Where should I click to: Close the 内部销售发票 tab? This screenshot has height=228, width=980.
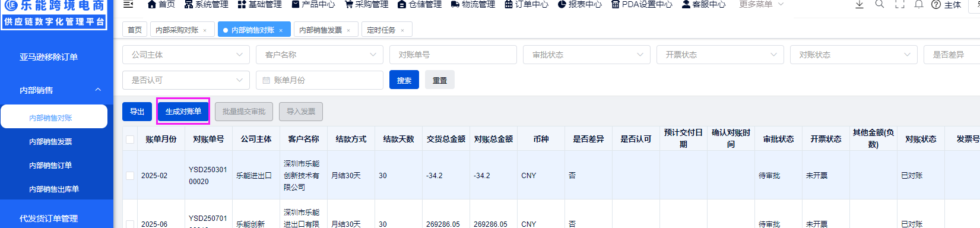(348, 30)
